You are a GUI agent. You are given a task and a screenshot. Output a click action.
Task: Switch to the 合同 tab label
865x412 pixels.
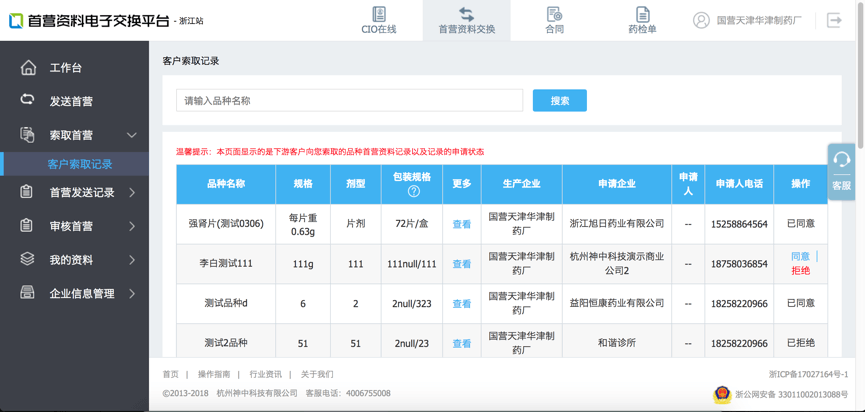click(554, 29)
